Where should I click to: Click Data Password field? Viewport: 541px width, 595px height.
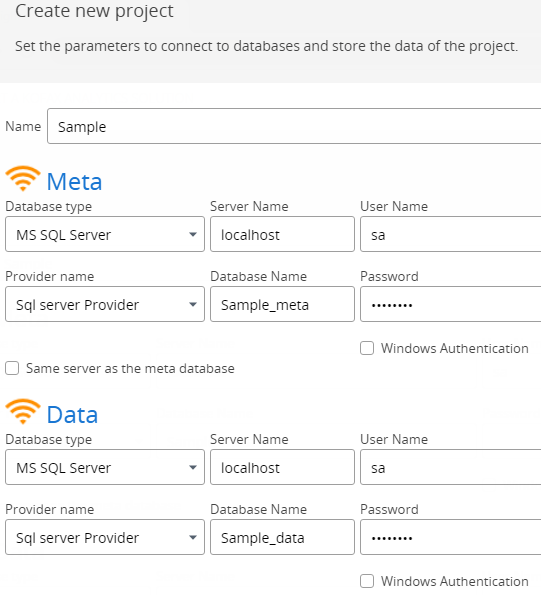click(x=451, y=537)
